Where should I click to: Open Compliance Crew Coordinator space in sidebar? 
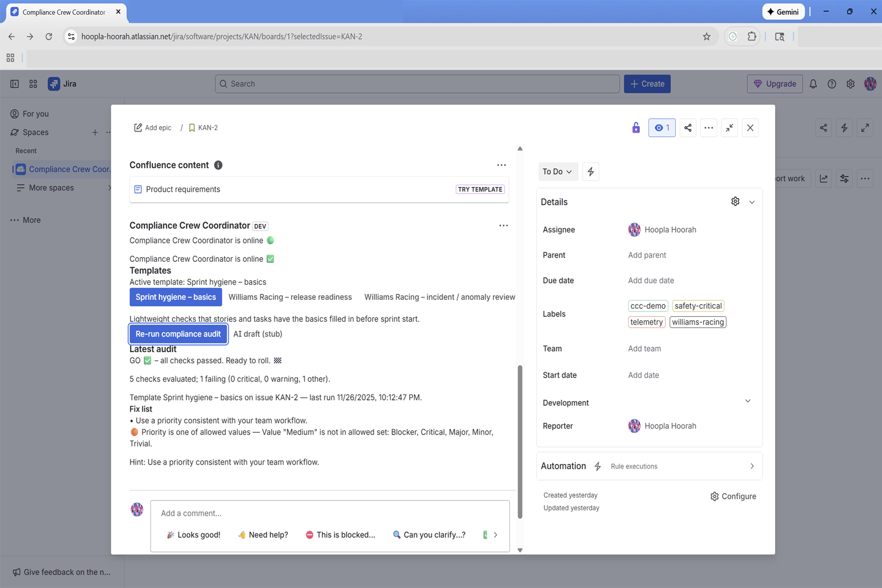pos(63,169)
